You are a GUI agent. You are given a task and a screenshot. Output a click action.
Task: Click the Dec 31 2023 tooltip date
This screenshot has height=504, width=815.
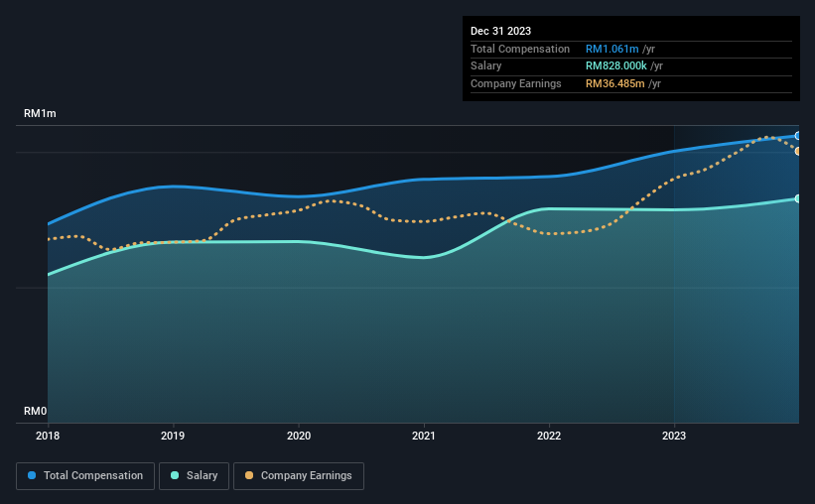coord(500,31)
